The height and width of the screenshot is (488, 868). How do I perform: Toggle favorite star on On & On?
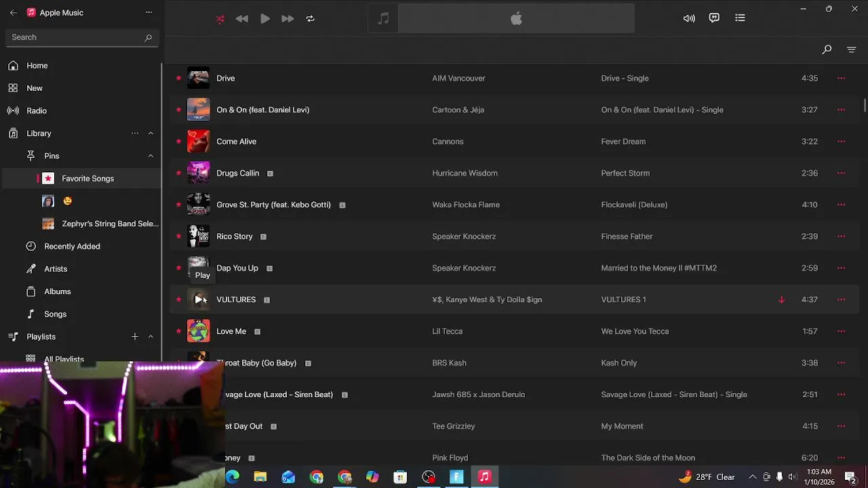[178, 109]
